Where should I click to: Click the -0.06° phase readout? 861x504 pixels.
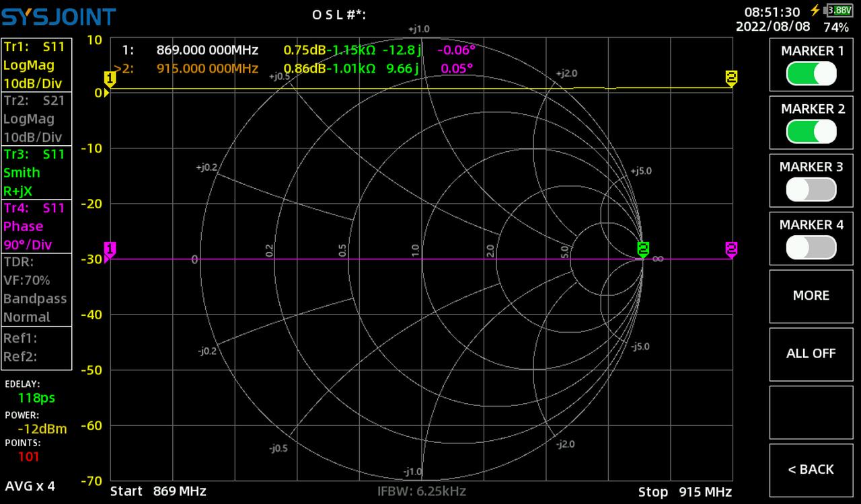pyautogui.click(x=456, y=50)
